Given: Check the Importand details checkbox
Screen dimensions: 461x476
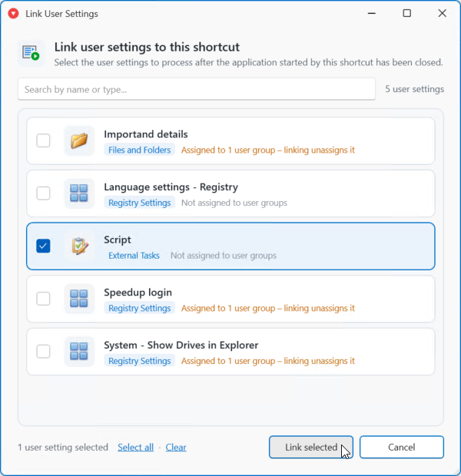Looking at the screenshot, I should pyautogui.click(x=43, y=140).
